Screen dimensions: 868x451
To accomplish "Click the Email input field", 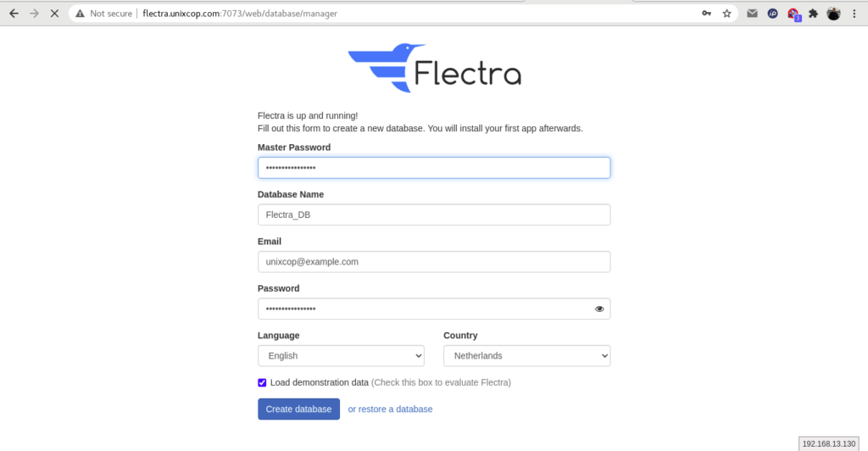I will tap(434, 262).
